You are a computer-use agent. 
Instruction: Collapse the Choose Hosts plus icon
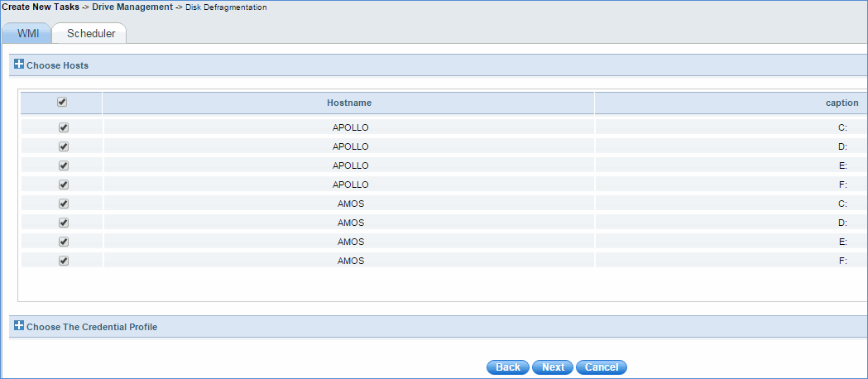point(19,64)
